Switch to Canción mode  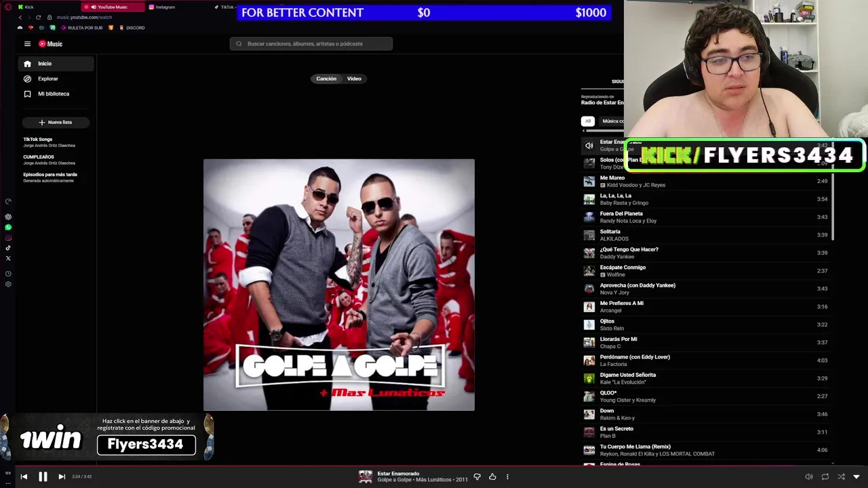coord(326,79)
